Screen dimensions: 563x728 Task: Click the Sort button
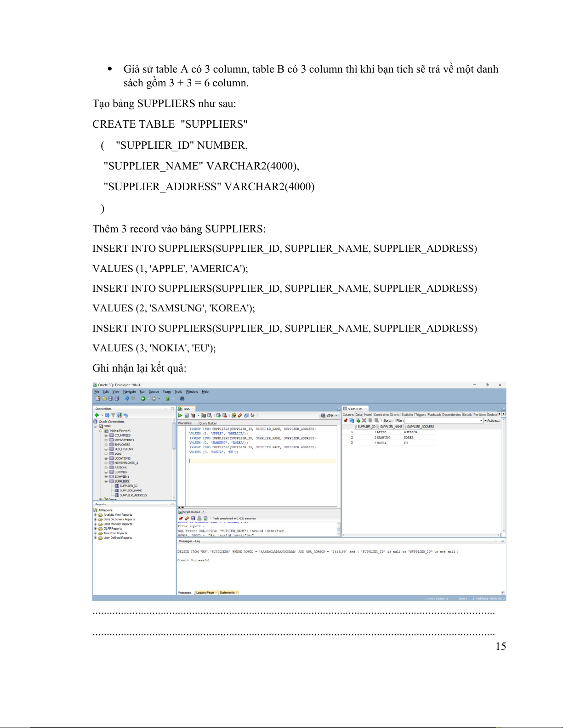pyautogui.click(x=387, y=420)
